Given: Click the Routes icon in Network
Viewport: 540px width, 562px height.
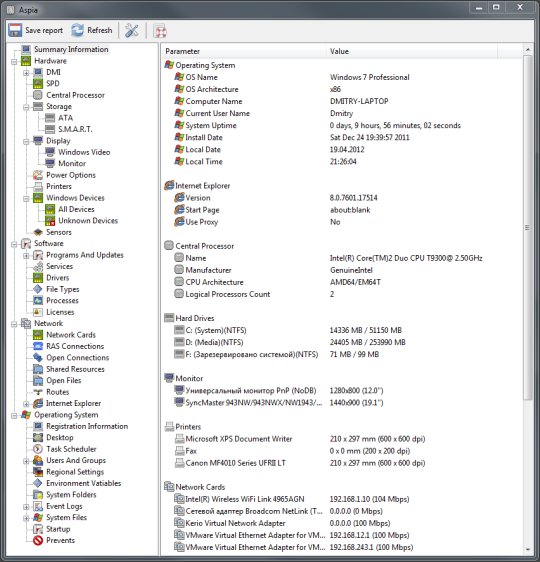Looking at the screenshot, I should coord(38,392).
